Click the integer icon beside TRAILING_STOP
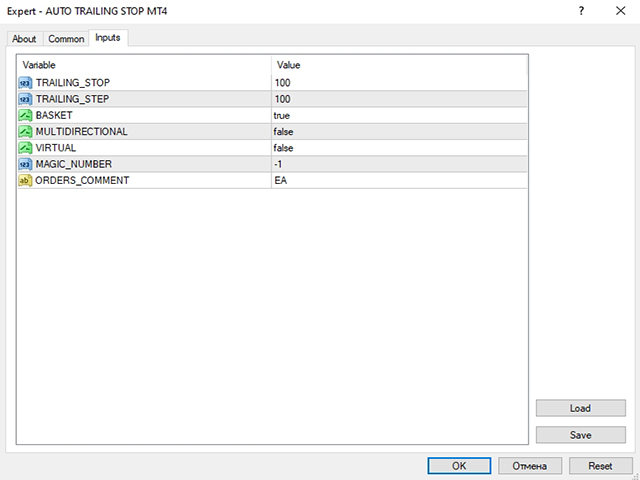The height and width of the screenshot is (480, 640). [x=25, y=83]
